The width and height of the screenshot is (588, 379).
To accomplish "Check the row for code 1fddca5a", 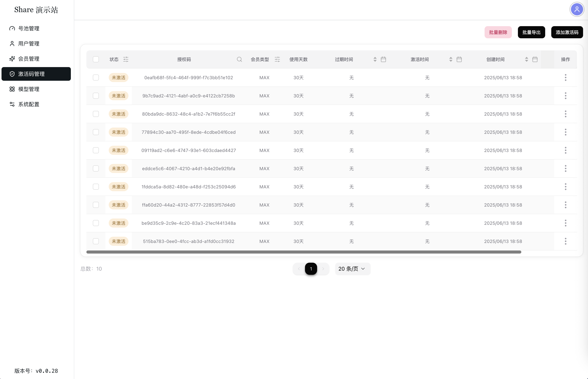I will [96, 187].
